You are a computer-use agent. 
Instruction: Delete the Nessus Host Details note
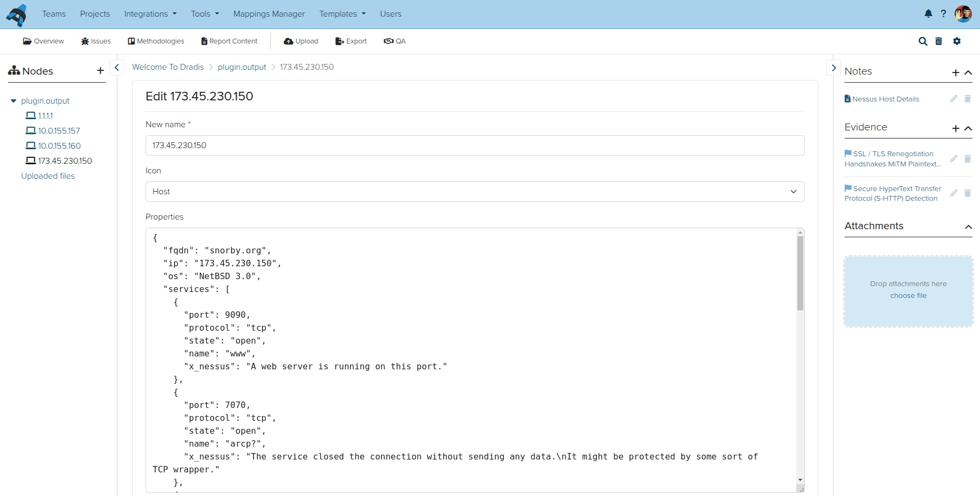tap(968, 99)
